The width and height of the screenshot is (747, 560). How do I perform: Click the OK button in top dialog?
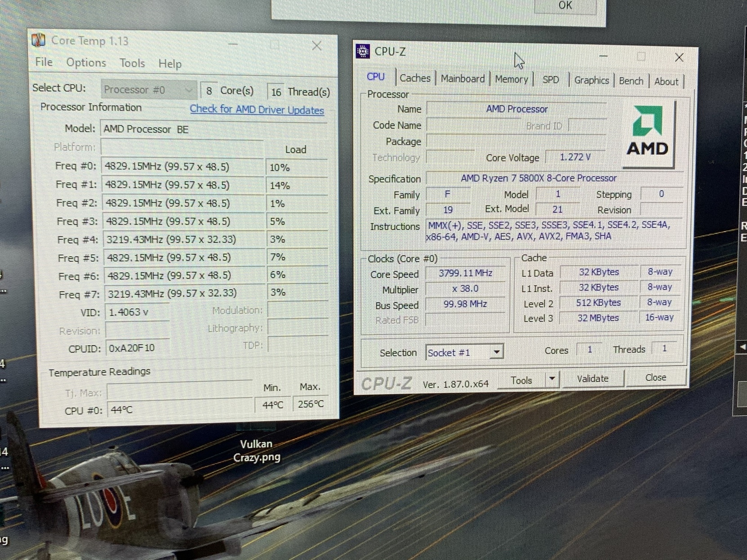565,6
